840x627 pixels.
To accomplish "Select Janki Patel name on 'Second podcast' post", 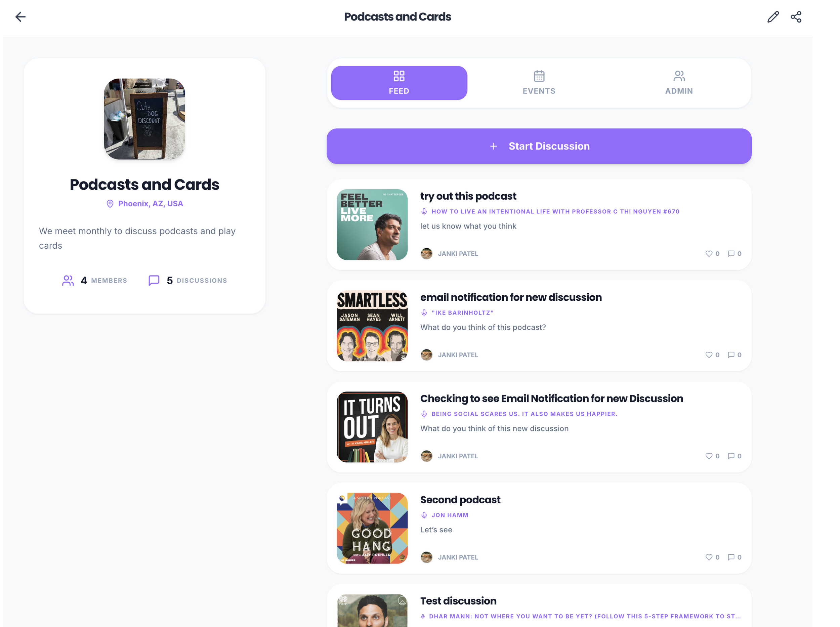I will [x=458, y=557].
